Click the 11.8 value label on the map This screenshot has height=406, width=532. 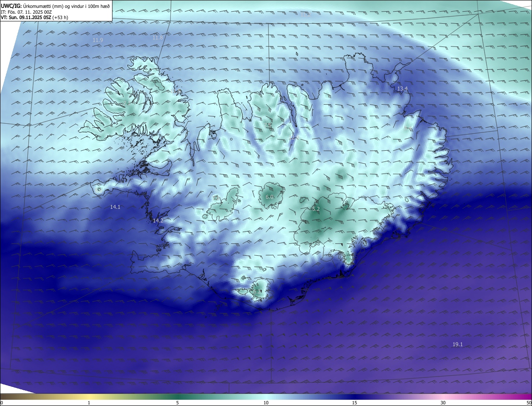point(158,38)
